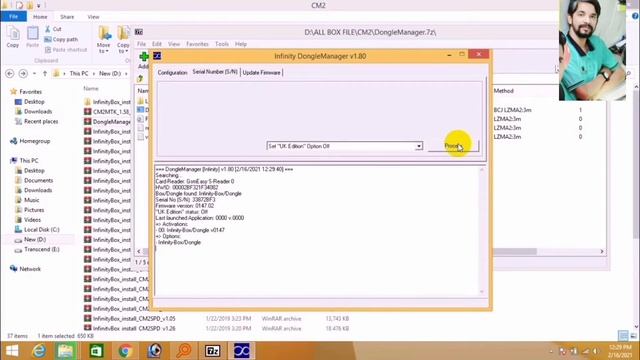Screen dimensions: 640x360
Task: Click New (D:) in the address breadcrumb
Action: (110, 73)
